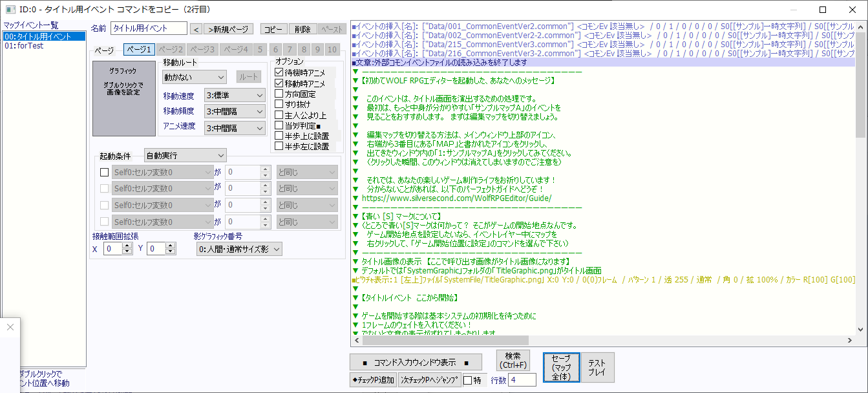The height and width of the screenshot is (393, 868).
Task: Click the app icon in title bar
Action: (x=9, y=10)
